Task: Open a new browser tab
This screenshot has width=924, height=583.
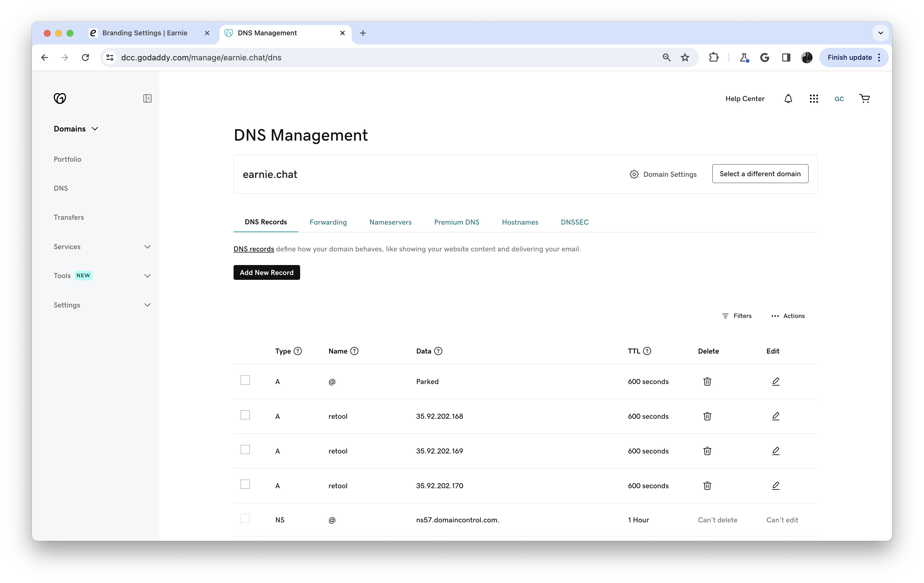Action: (x=363, y=33)
